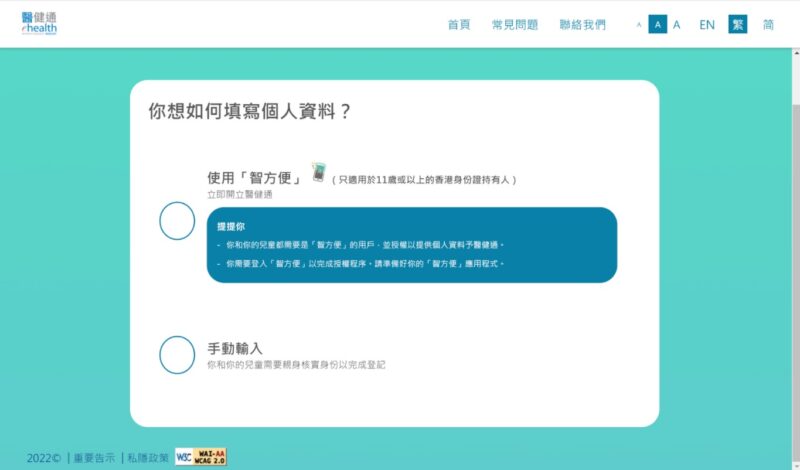Screen dimensions: 800x470
Task: Click the 手動輸入 option title
Action: pyautogui.click(x=235, y=348)
